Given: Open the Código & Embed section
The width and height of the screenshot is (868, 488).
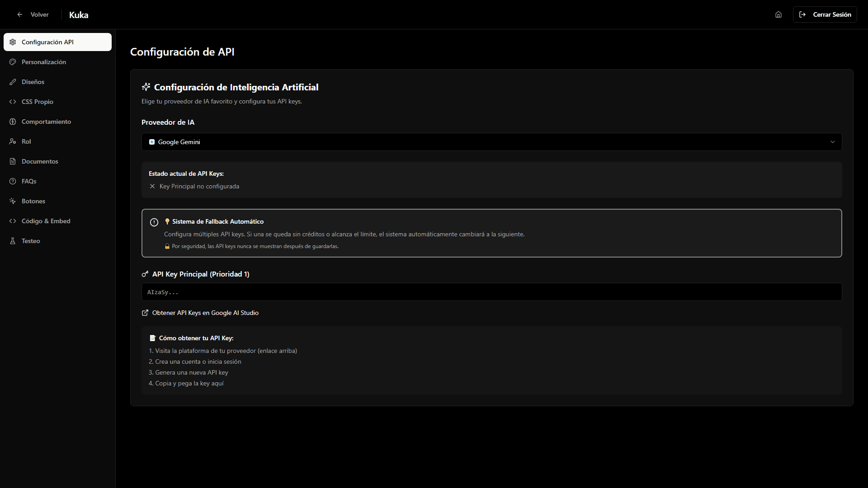Looking at the screenshot, I should [x=46, y=221].
